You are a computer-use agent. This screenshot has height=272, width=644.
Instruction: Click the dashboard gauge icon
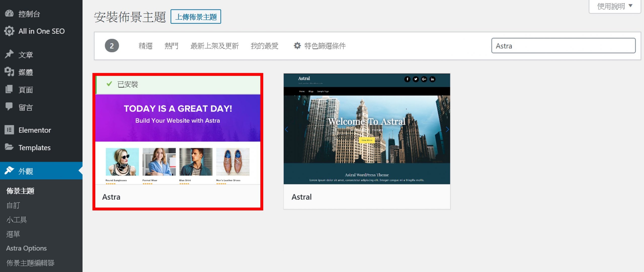click(x=9, y=14)
